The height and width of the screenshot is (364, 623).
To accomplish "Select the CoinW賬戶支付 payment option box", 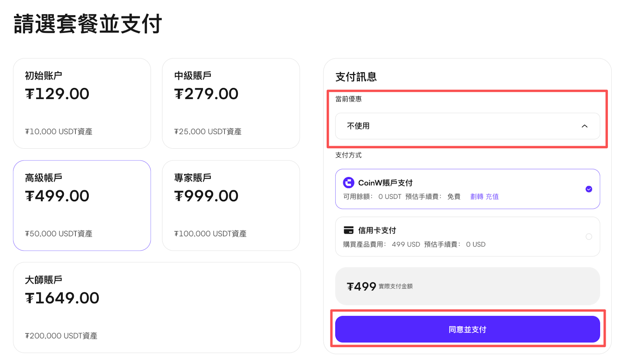I will tap(467, 189).
